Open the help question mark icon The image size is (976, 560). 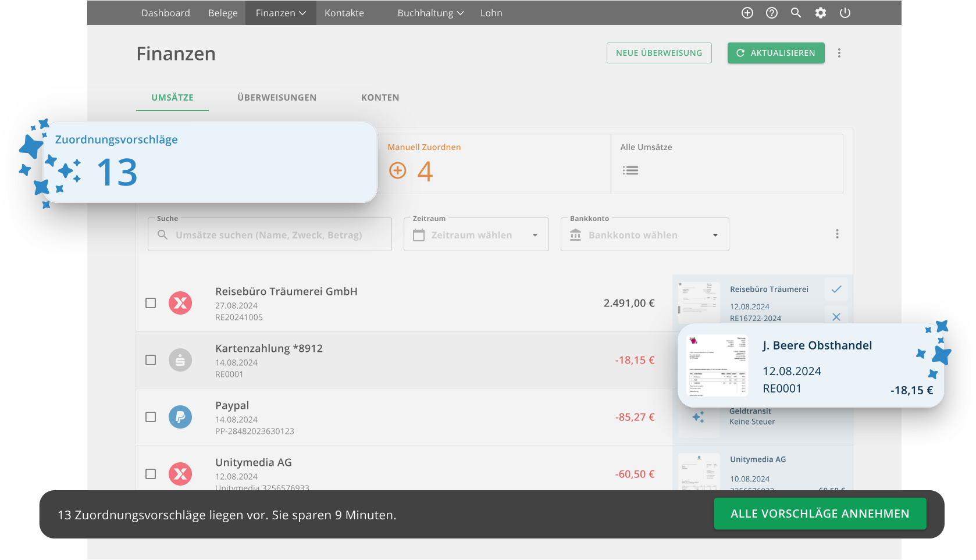772,13
